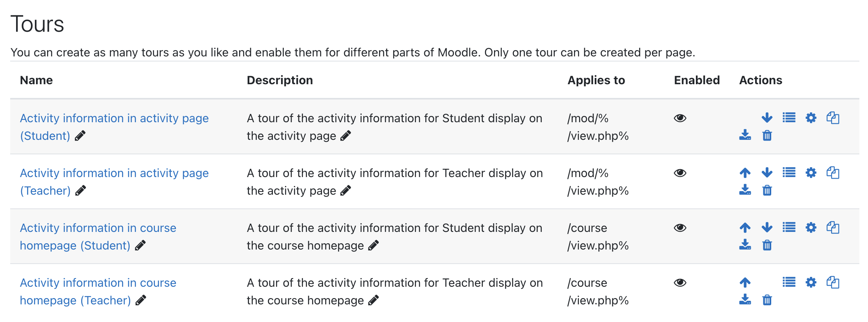Image resolution: width=868 pixels, height=322 pixels.
Task: Move up the course homepage Teacher tour
Action: pos(745,282)
